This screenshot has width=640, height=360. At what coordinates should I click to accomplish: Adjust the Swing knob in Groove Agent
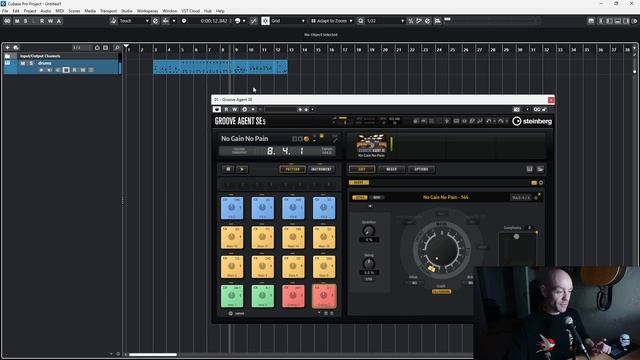pyautogui.click(x=369, y=264)
